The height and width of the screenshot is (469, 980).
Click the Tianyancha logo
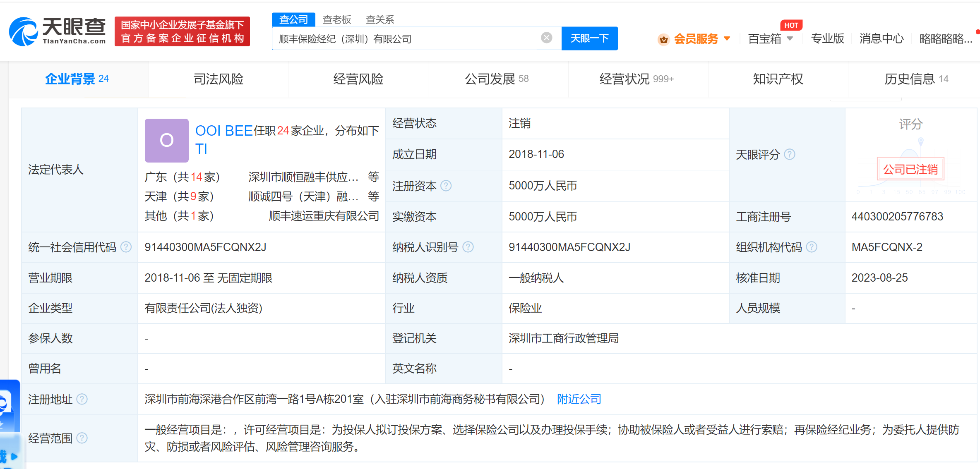point(58,31)
